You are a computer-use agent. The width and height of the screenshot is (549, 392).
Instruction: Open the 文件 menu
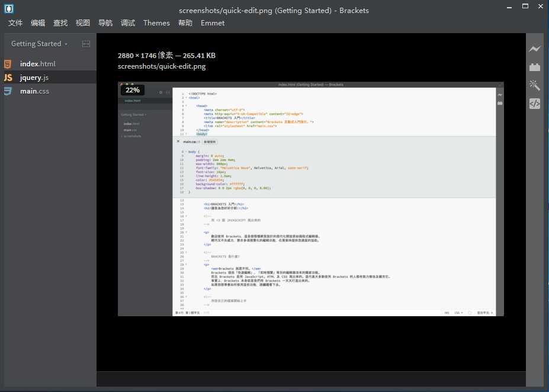tap(15, 23)
